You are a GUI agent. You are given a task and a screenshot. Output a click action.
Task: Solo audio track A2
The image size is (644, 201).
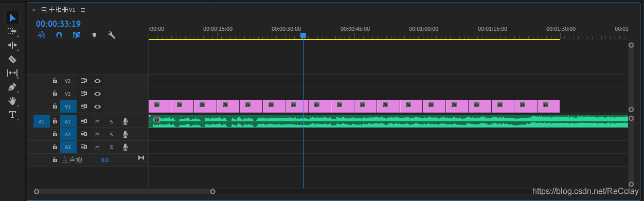111,134
